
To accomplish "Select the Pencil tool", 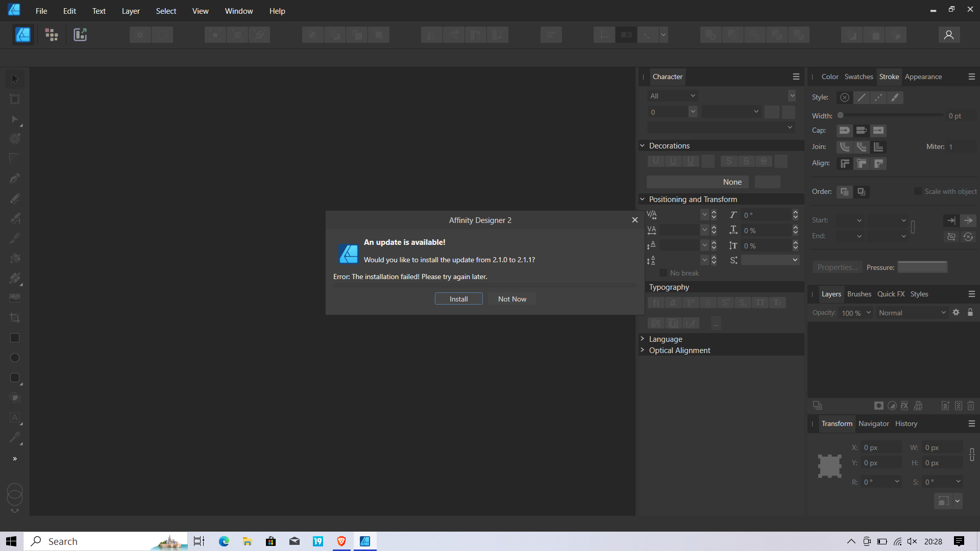I will (15, 198).
